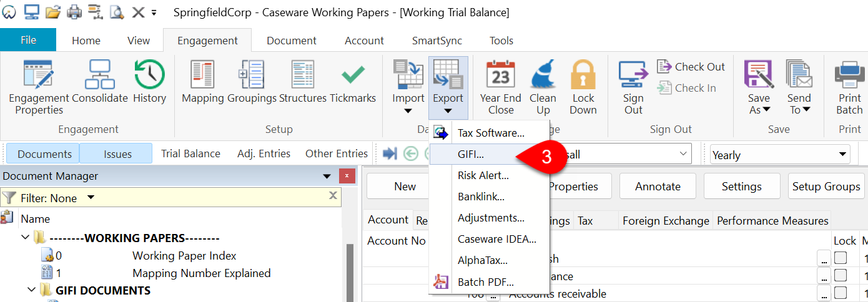Open Engagement Properties in the ribbon

click(x=39, y=87)
